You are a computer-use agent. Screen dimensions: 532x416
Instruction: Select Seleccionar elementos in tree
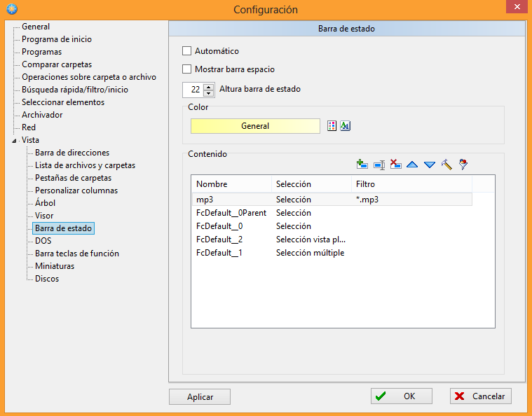coord(63,102)
